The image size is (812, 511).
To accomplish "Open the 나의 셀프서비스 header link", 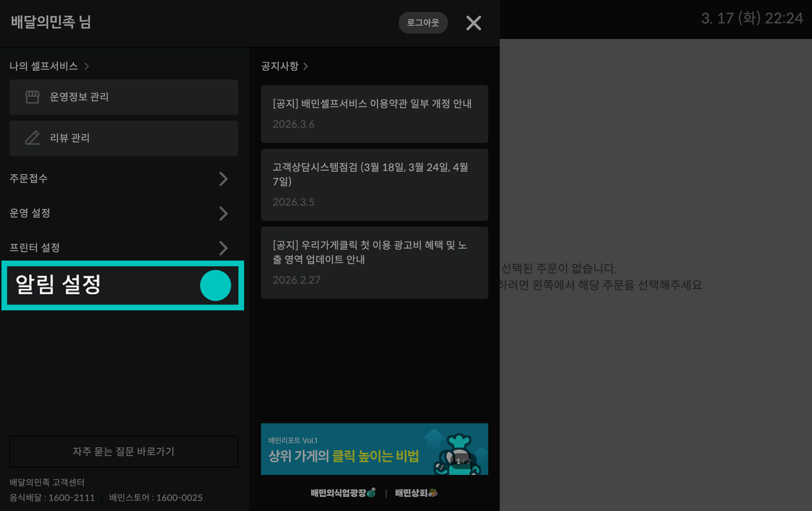I will [49, 66].
